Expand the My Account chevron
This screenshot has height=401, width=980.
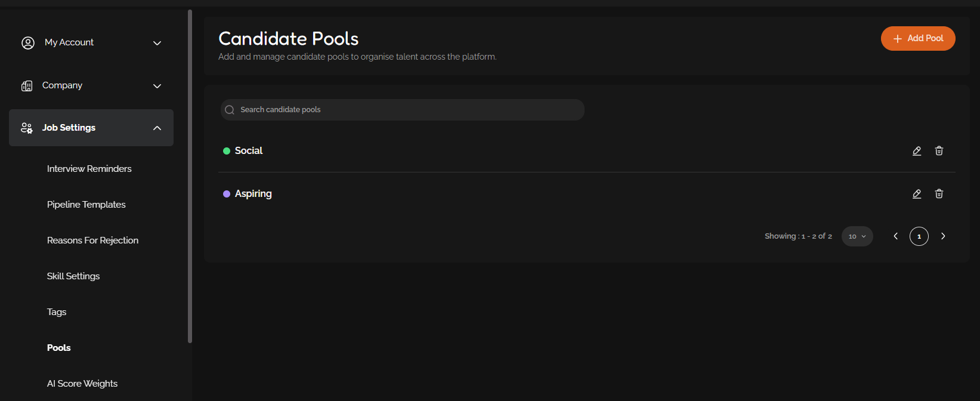pos(157,43)
